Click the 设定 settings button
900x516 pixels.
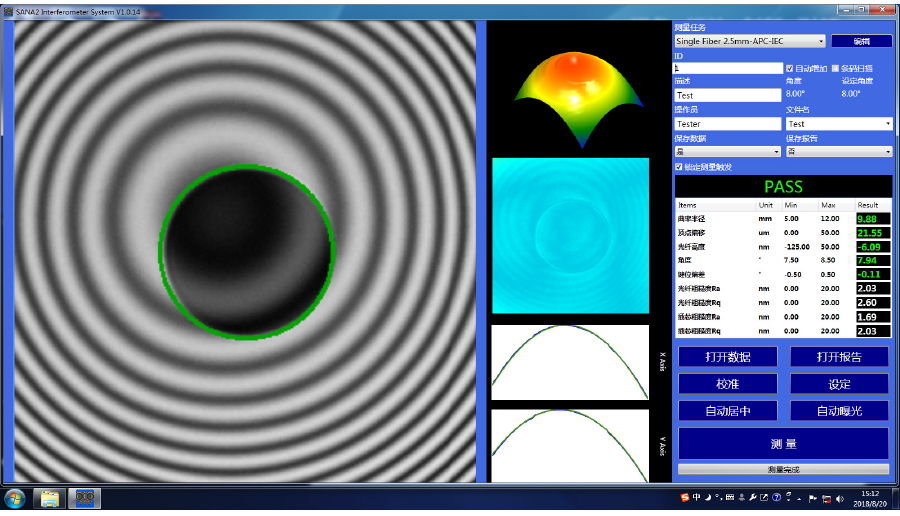[839, 383]
